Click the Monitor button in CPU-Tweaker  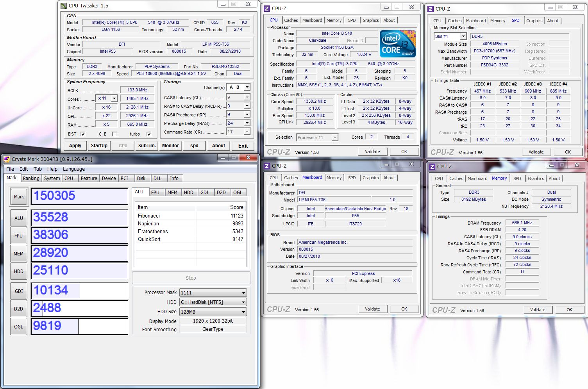coord(170,146)
